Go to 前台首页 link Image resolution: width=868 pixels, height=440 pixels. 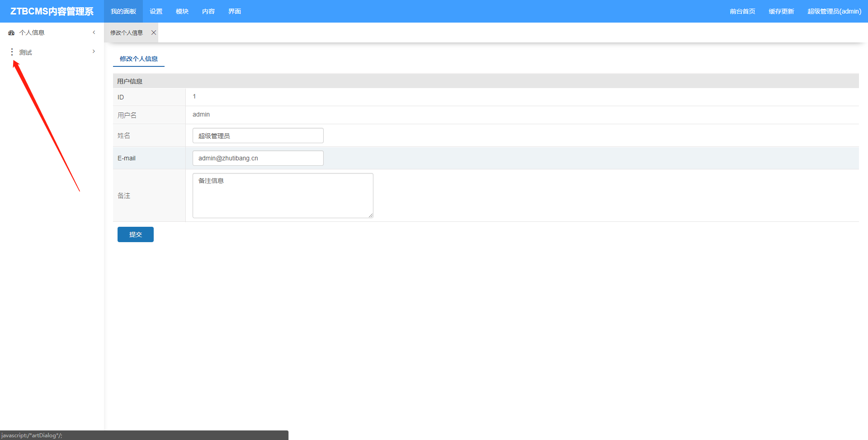742,11
